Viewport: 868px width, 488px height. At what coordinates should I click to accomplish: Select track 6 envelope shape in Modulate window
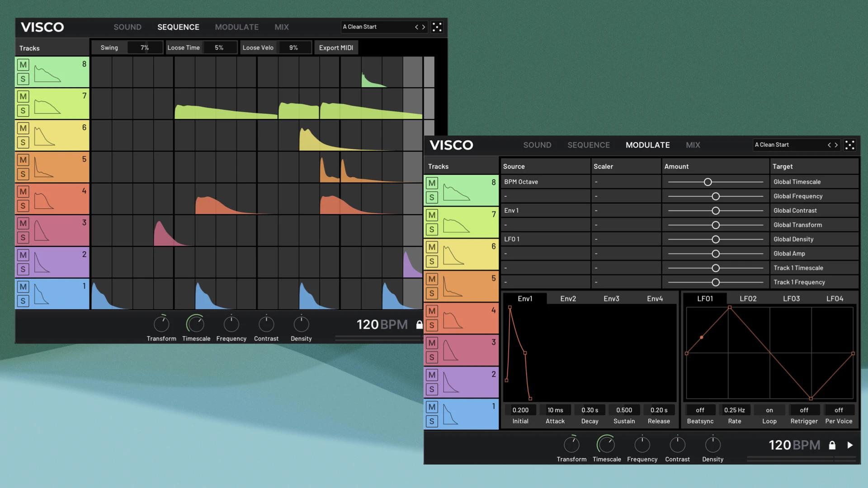tap(453, 255)
